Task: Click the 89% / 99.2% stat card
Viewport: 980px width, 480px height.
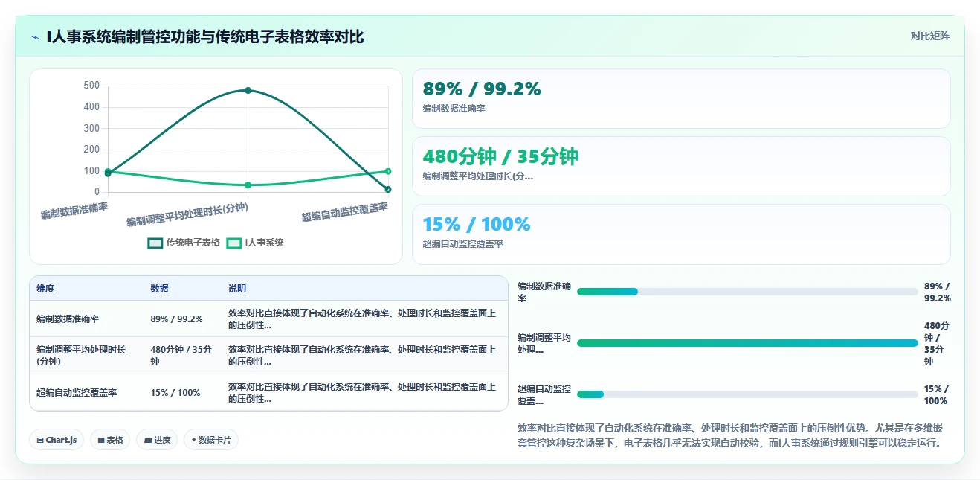Action: pyautogui.click(x=681, y=98)
